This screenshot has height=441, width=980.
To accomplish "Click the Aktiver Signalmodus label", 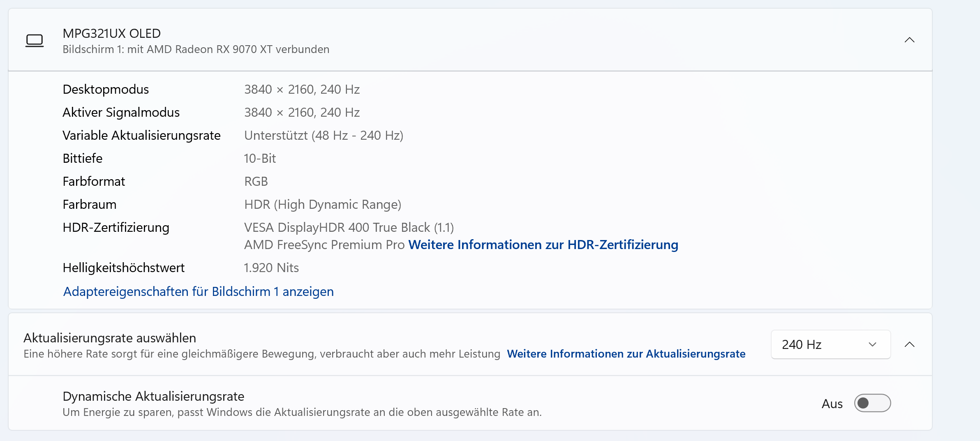I will 121,112.
